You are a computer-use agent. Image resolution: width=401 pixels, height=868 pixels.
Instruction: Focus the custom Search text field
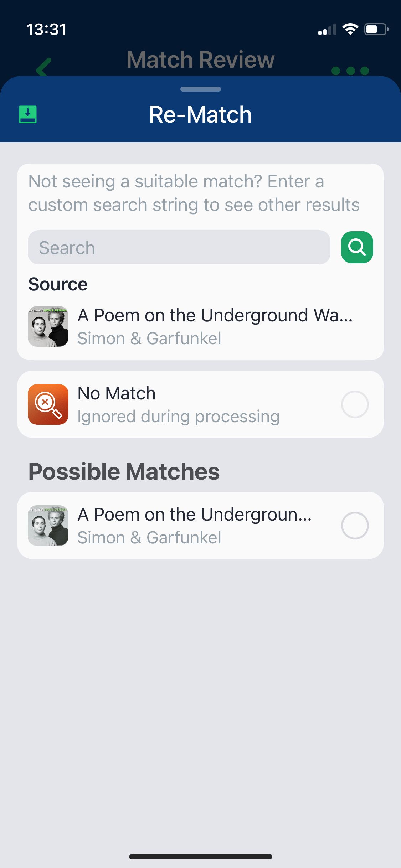click(179, 247)
